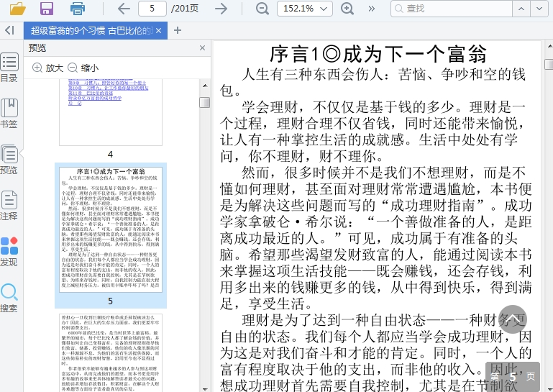Click the save floppy disk icon
Image resolution: width=553 pixels, height=392 pixels.
(47, 9)
